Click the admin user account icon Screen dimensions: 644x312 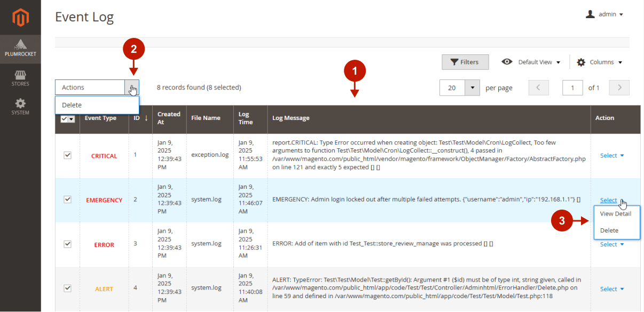click(x=590, y=14)
